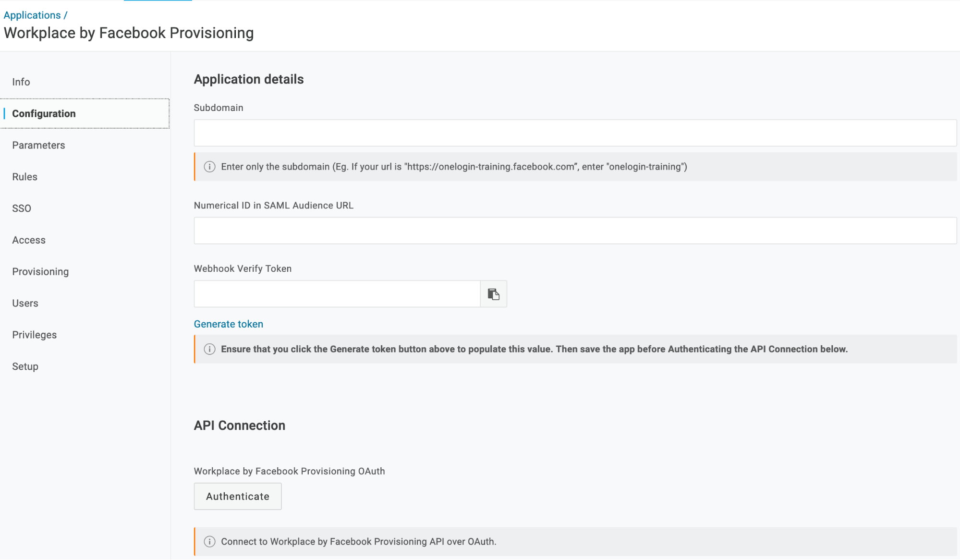Click the info icon beside Generate token notice

[x=209, y=349]
